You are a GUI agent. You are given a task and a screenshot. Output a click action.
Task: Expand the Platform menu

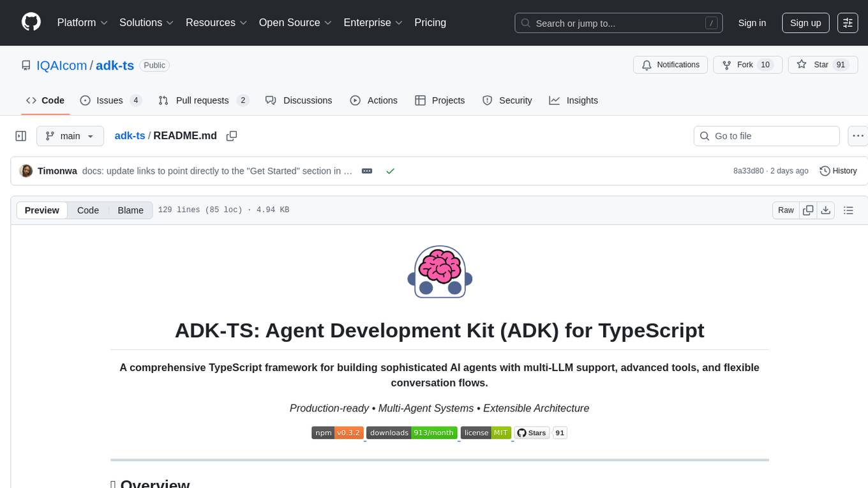(82, 22)
